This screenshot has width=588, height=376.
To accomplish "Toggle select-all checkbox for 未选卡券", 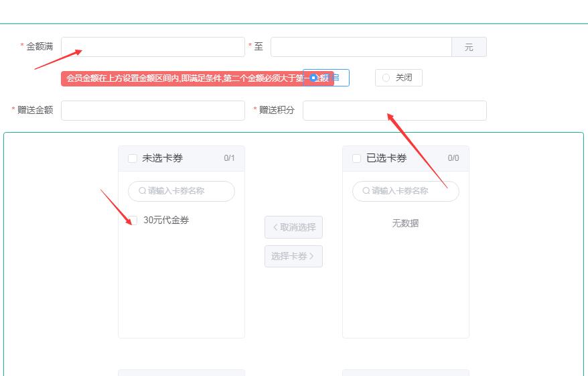I will [133, 159].
